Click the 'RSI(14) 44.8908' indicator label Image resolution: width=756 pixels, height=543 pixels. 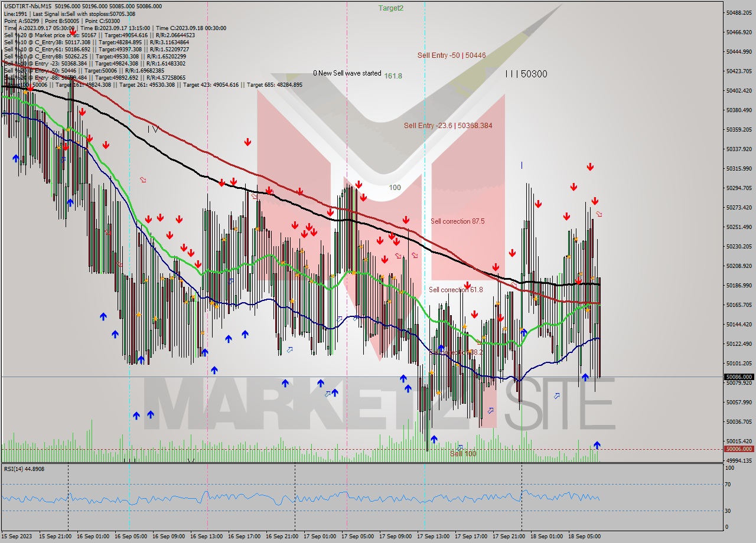tap(24, 469)
